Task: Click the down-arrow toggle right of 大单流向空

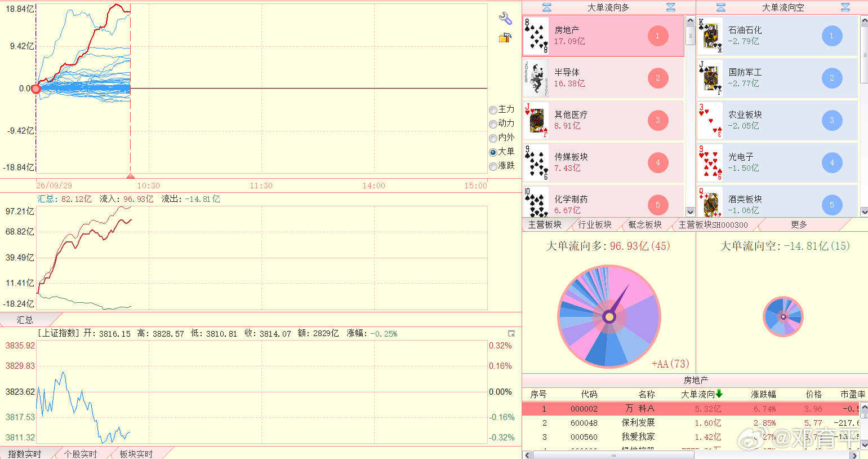Action: 845,7
